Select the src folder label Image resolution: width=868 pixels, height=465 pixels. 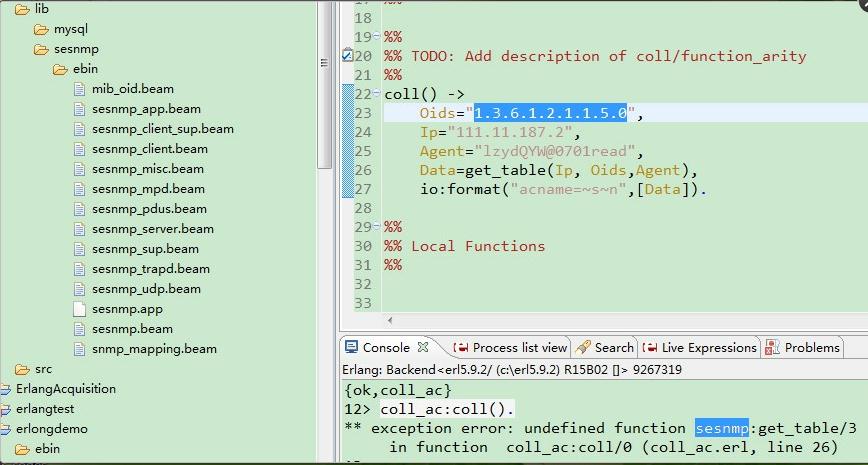point(43,369)
